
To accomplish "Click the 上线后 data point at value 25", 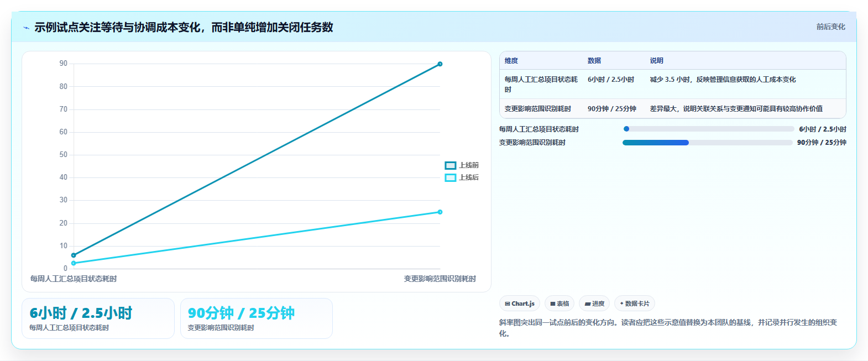I will click(440, 212).
